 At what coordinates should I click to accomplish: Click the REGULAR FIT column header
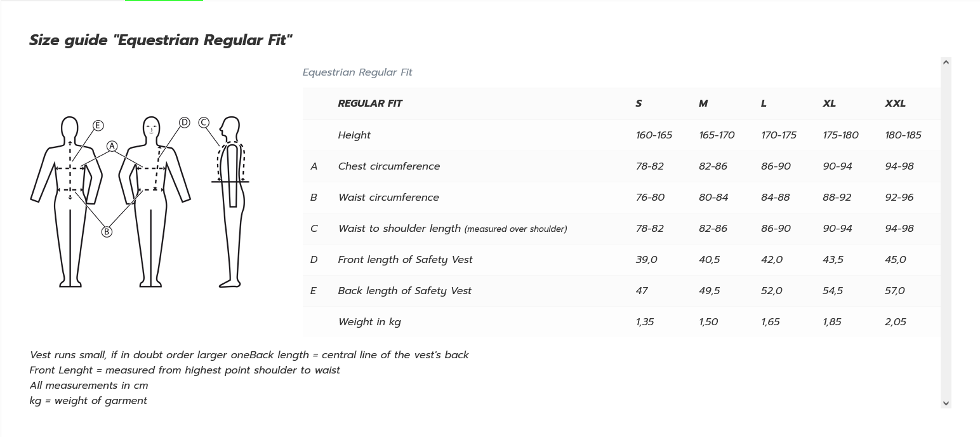370,104
